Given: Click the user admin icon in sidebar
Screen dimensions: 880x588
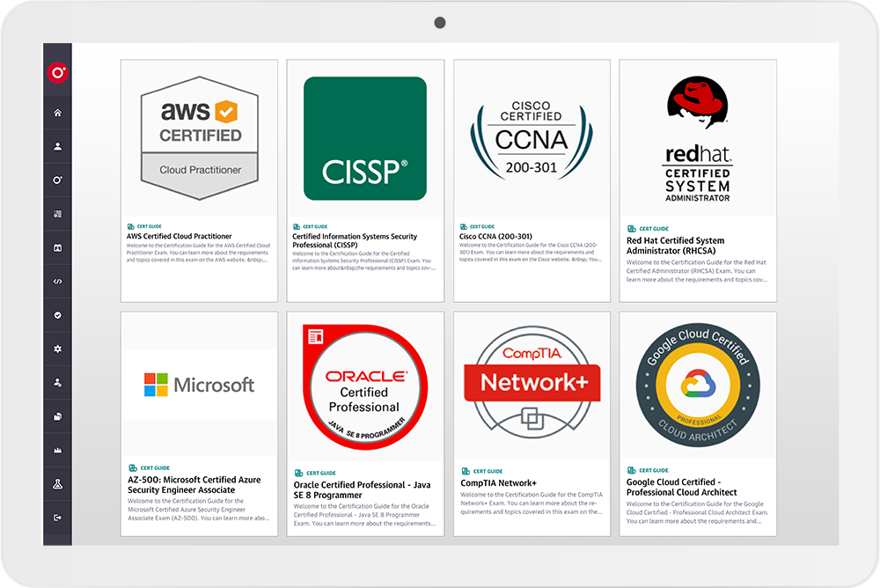Looking at the screenshot, I should coord(58,382).
